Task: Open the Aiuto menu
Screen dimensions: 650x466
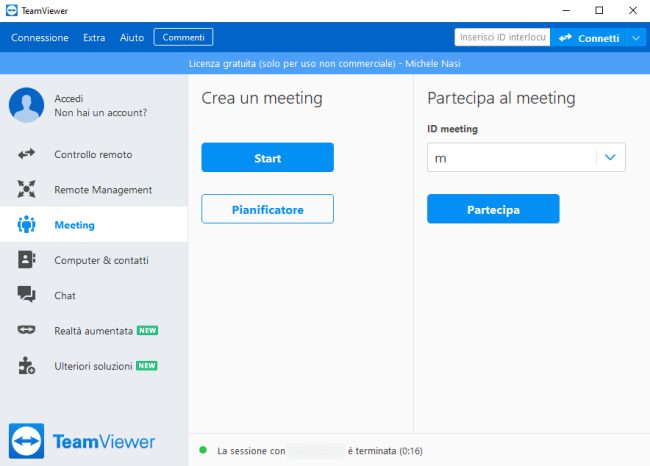Action: [132, 38]
